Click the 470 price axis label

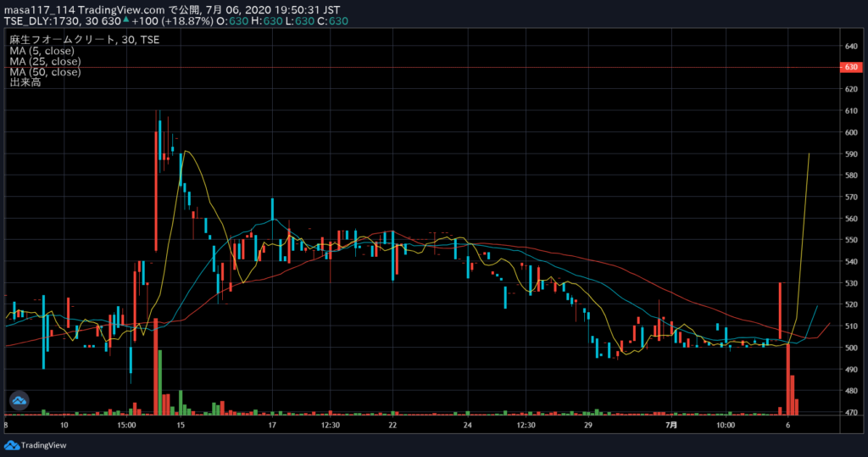pyautogui.click(x=851, y=412)
